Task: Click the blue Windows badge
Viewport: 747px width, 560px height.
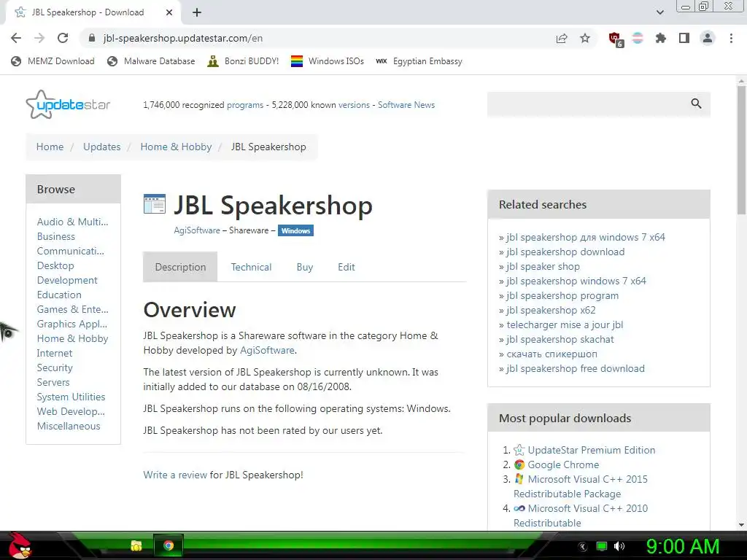Action: tap(296, 231)
